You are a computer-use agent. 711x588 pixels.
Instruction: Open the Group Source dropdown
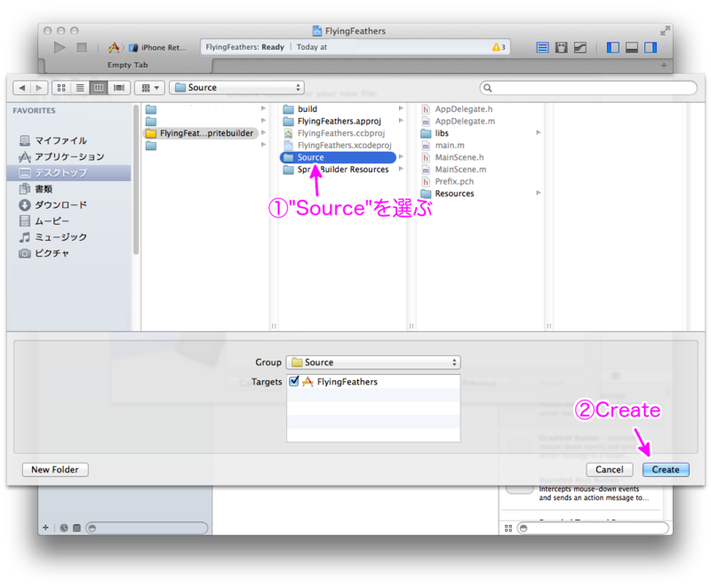pos(373,362)
